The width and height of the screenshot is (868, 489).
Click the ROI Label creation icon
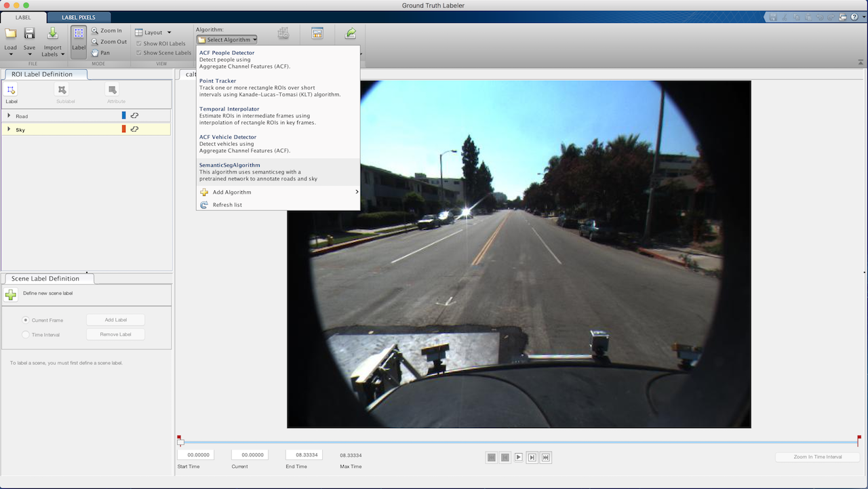[11, 90]
